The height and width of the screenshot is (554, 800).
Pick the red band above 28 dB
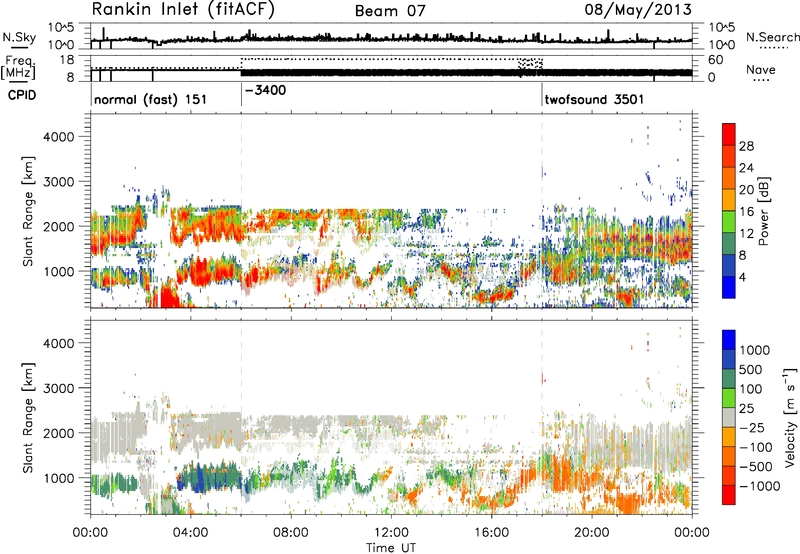[729, 134]
